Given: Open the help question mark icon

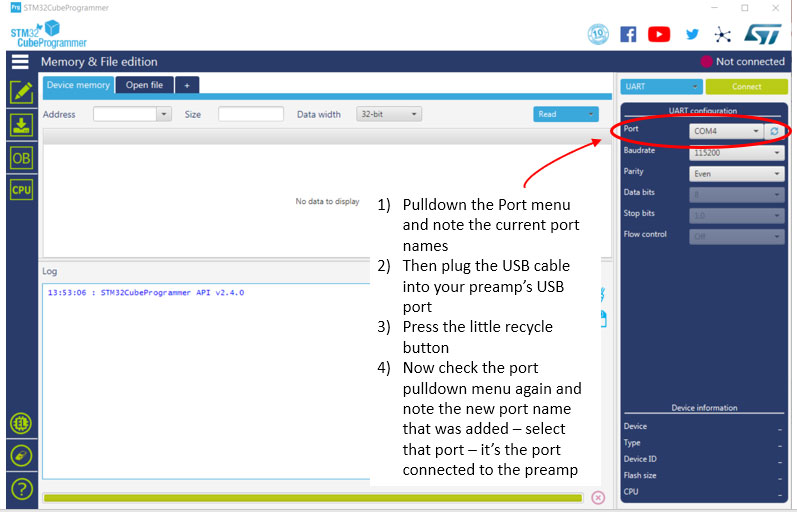Looking at the screenshot, I should tap(21, 489).
